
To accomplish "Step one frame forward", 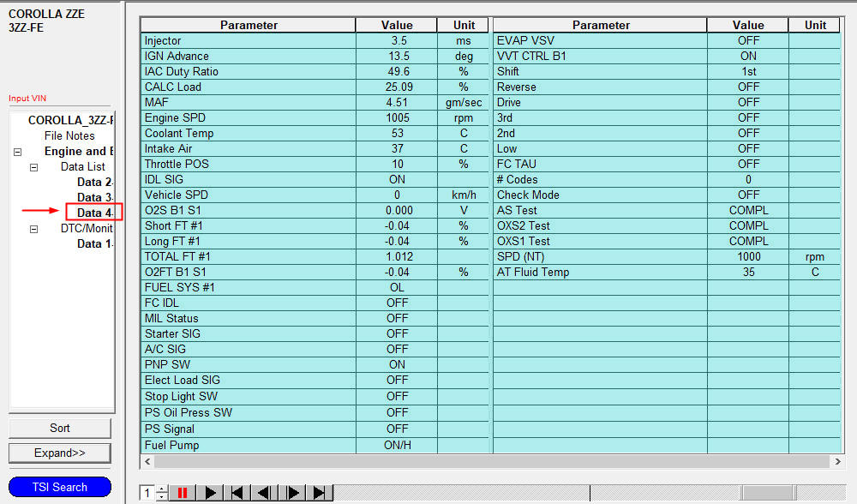I will (x=292, y=493).
